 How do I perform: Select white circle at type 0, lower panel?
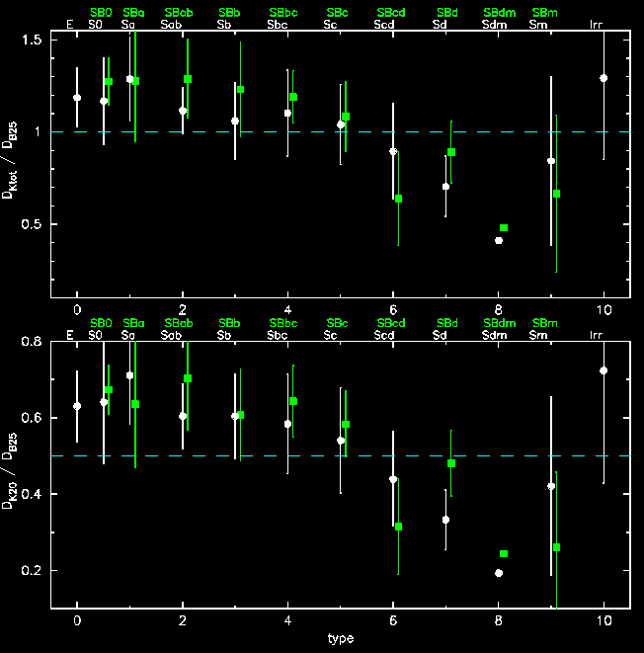pos(77,406)
